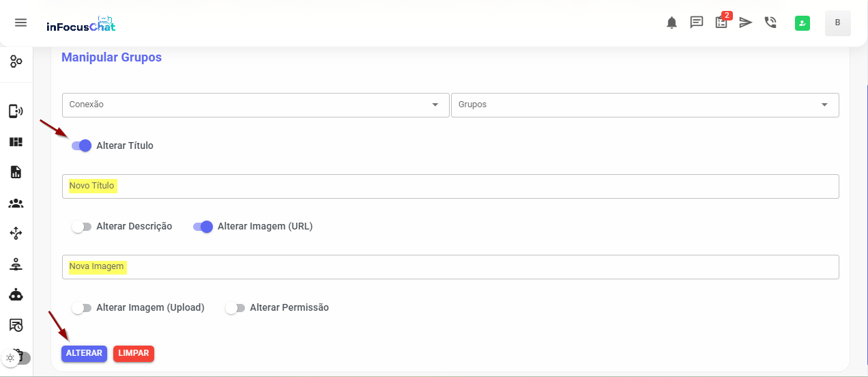Click the paper plane send icon
This screenshot has height=377, width=868.
point(746,23)
